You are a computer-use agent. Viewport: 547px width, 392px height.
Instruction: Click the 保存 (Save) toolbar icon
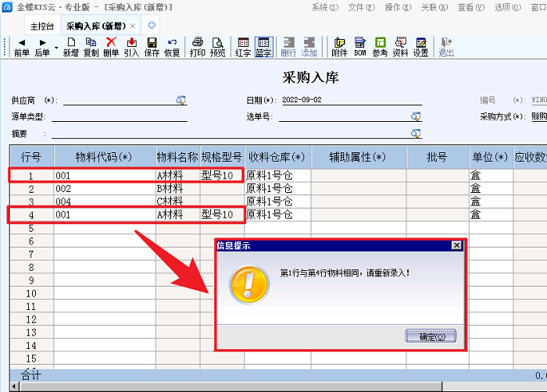pyautogui.click(x=152, y=47)
